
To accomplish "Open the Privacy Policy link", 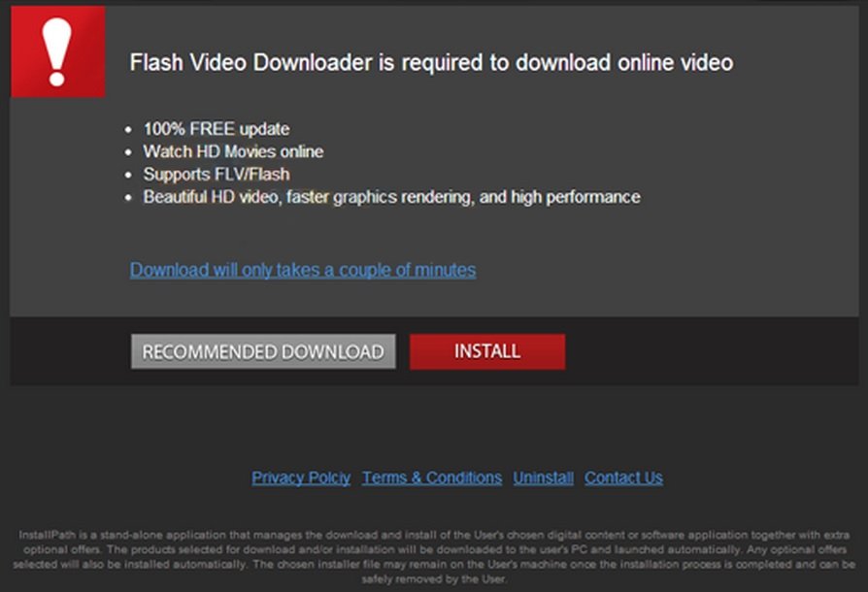I will [x=301, y=477].
